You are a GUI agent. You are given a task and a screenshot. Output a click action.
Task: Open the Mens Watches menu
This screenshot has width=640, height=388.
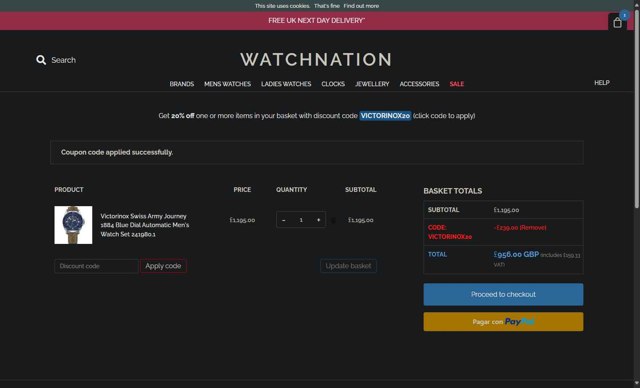point(227,84)
